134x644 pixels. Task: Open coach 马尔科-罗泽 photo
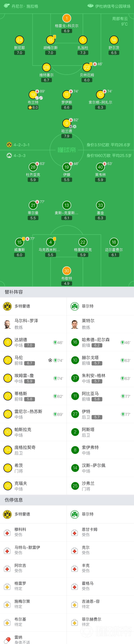point(8,324)
